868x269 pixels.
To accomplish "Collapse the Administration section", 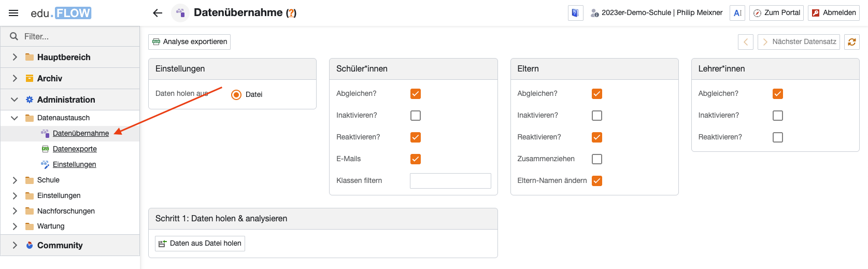I will (x=15, y=100).
